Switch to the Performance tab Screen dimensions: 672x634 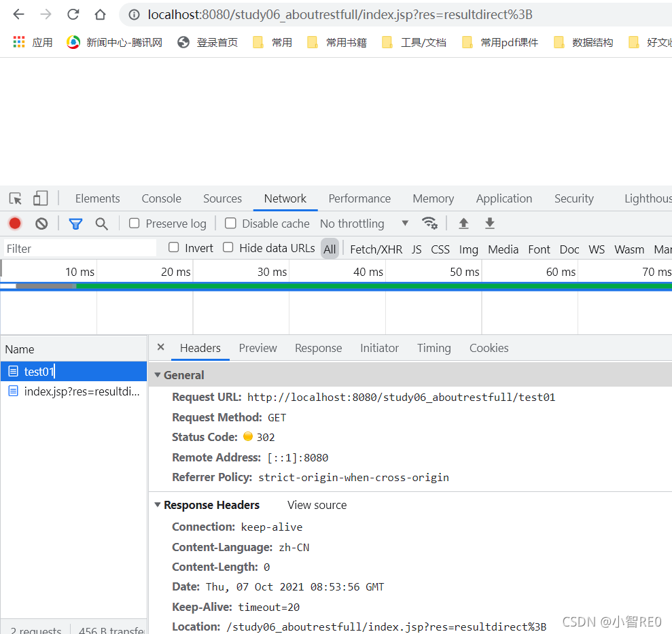click(x=359, y=198)
